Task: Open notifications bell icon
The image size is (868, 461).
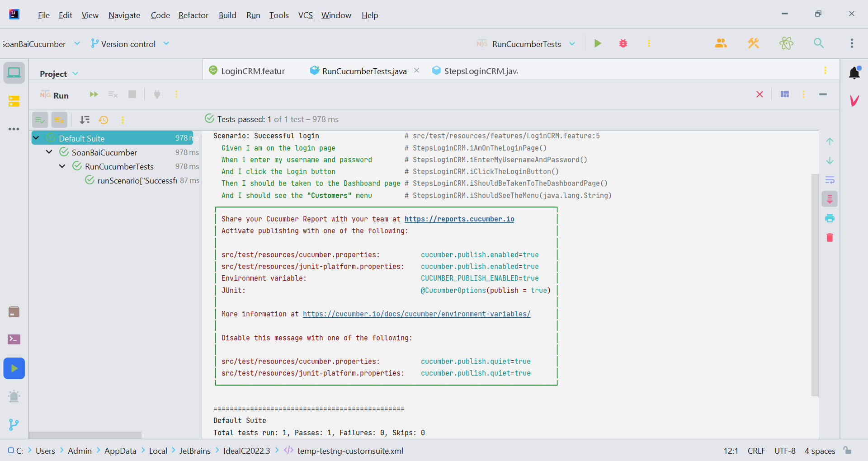Action: pos(854,73)
